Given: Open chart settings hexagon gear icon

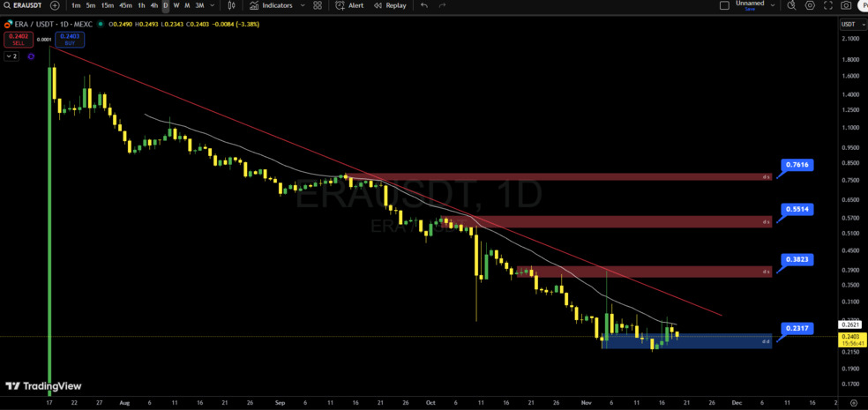Looking at the screenshot, I should (x=810, y=5).
